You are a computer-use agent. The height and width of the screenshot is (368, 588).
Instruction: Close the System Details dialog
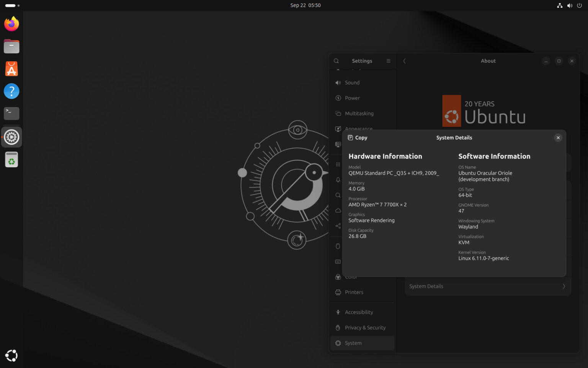tap(558, 138)
